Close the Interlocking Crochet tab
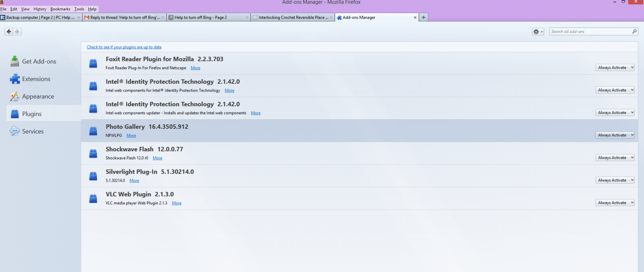This screenshot has height=272, width=644. [x=331, y=17]
